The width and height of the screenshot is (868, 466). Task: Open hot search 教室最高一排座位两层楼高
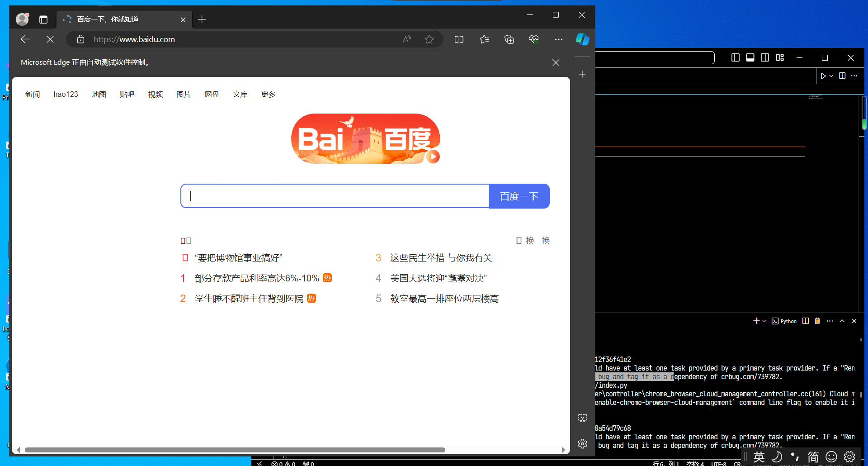(x=444, y=299)
